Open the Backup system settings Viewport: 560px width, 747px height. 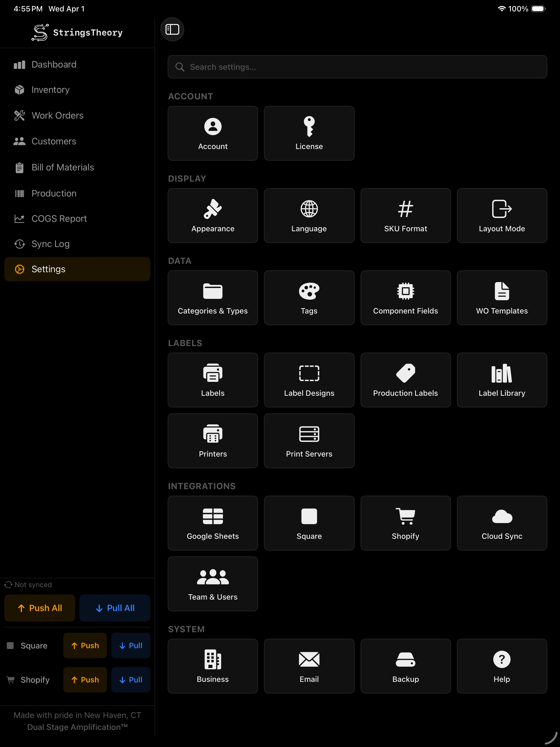[x=405, y=666]
